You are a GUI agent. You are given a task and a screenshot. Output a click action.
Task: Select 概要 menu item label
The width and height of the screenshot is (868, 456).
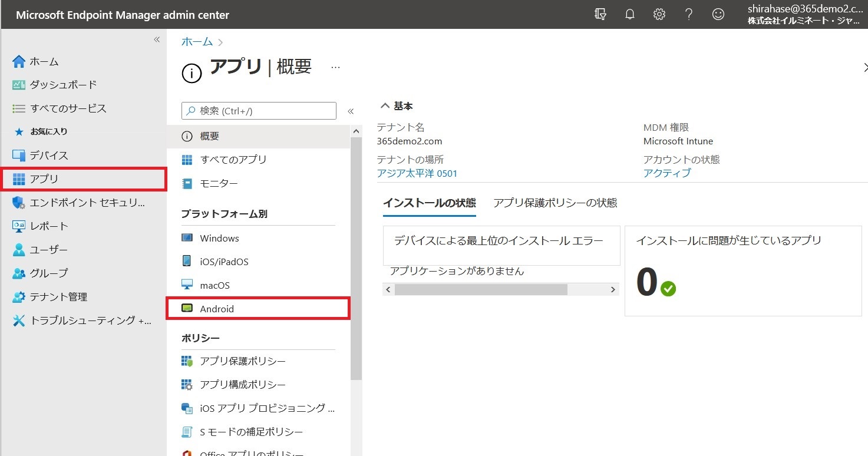[210, 136]
